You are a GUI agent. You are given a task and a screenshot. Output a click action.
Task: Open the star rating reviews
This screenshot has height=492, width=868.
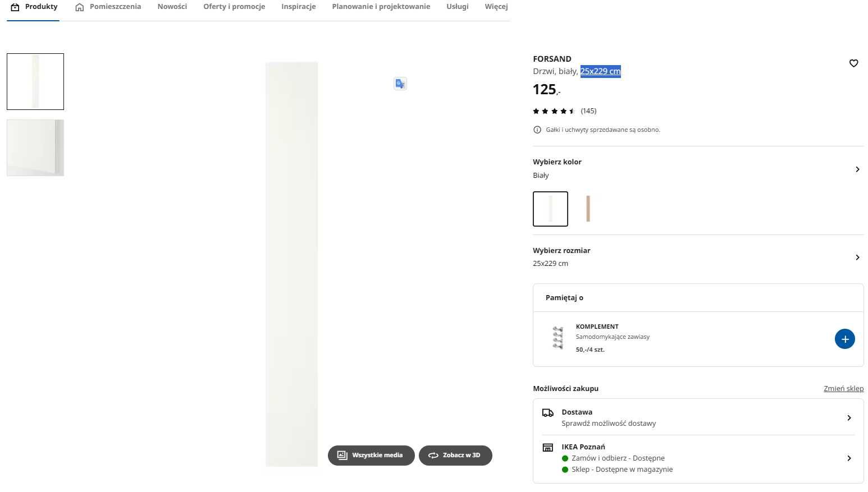click(x=554, y=111)
